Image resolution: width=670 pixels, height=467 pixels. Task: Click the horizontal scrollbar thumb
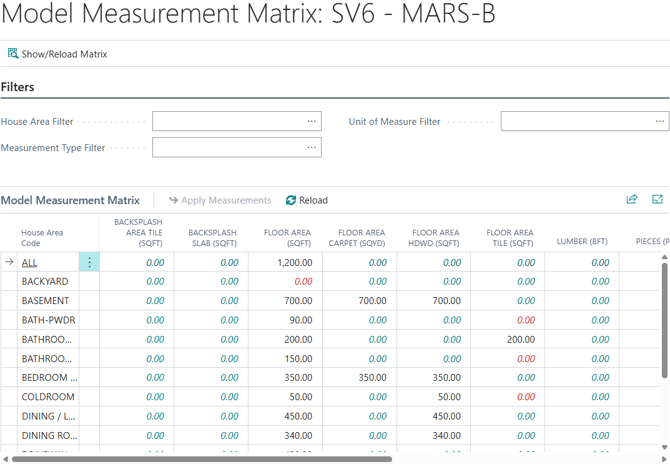(202, 459)
